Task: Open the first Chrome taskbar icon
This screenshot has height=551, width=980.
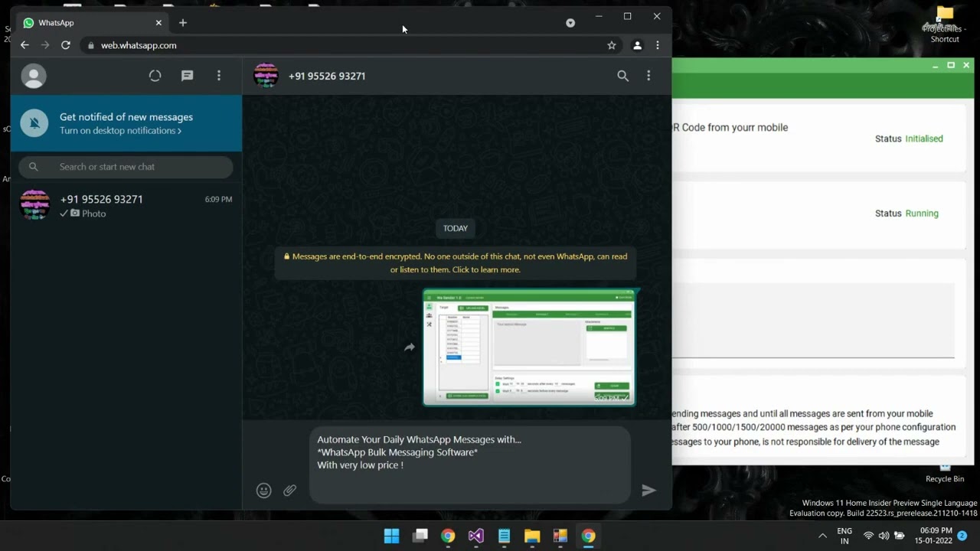Action: [x=448, y=536]
